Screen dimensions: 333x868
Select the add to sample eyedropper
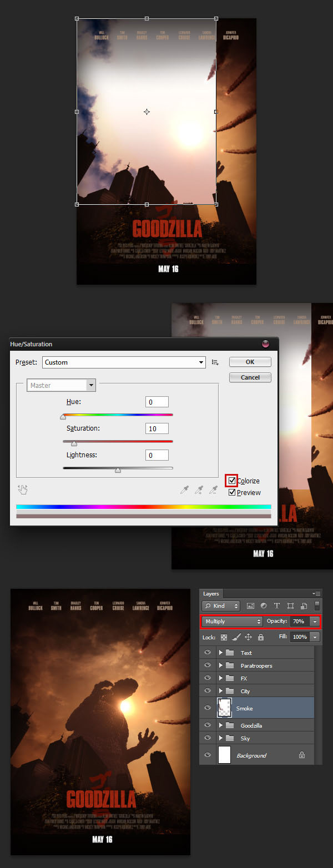200,489
